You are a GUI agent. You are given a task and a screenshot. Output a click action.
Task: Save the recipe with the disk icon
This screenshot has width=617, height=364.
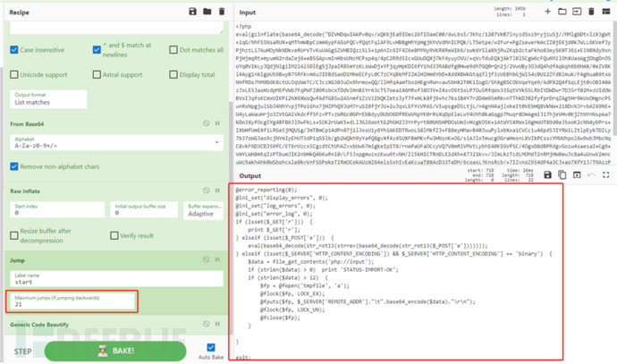coord(192,12)
